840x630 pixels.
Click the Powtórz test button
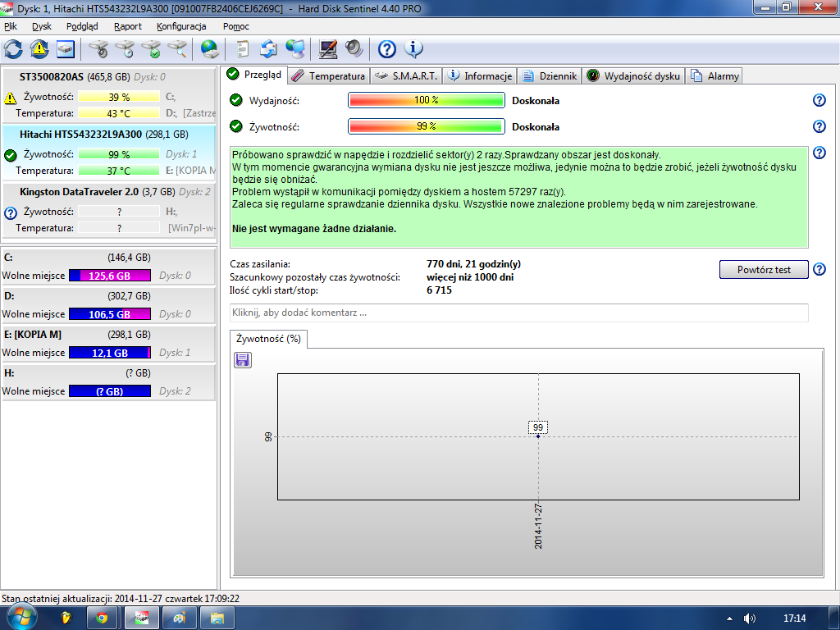pyautogui.click(x=764, y=269)
